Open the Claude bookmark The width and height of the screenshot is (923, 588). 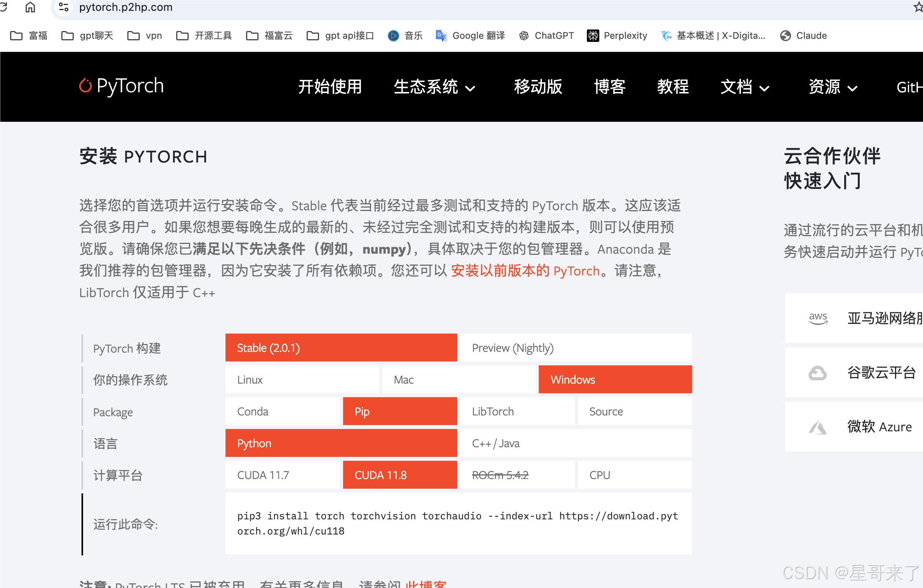click(803, 35)
